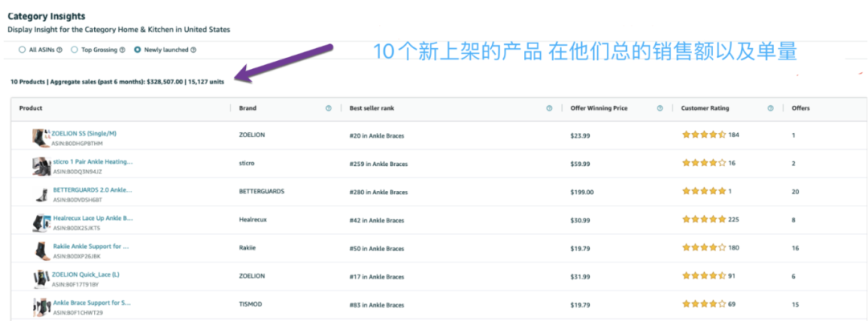868x321 pixels.
Task: Click ASIN:B0DQ3N94JZ text
Action: pyautogui.click(x=77, y=172)
